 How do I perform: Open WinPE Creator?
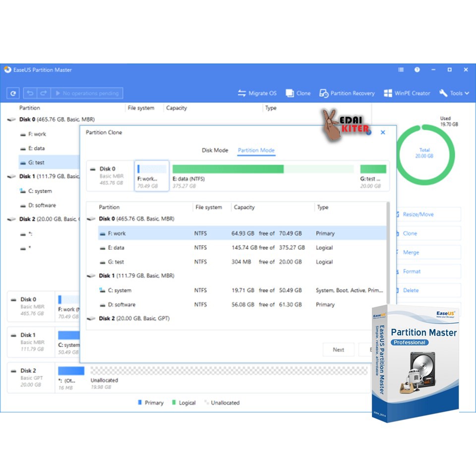pyautogui.click(x=407, y=93)
